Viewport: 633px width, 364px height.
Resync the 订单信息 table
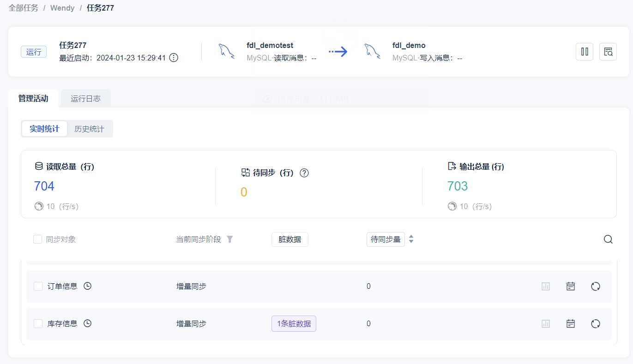click(x=596, y=286)
